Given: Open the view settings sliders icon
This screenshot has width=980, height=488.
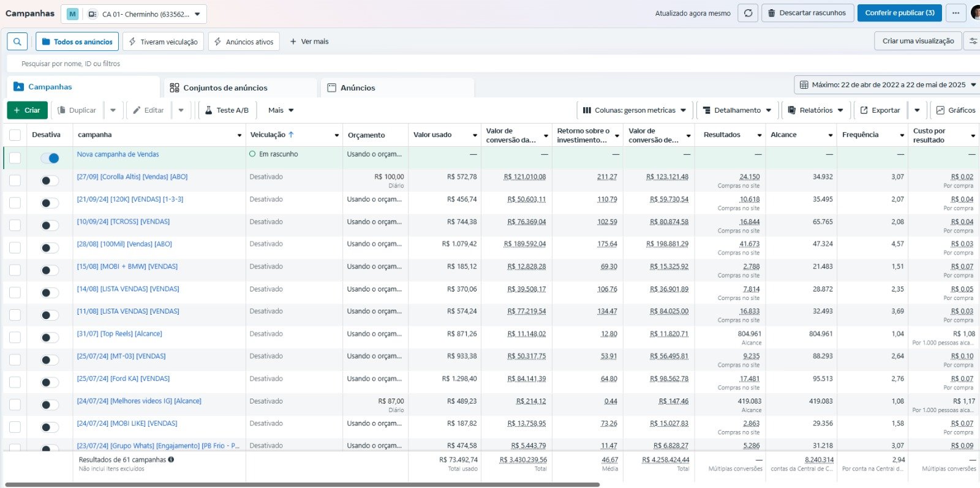Looking at the screenshot, I should pos(973,41).
